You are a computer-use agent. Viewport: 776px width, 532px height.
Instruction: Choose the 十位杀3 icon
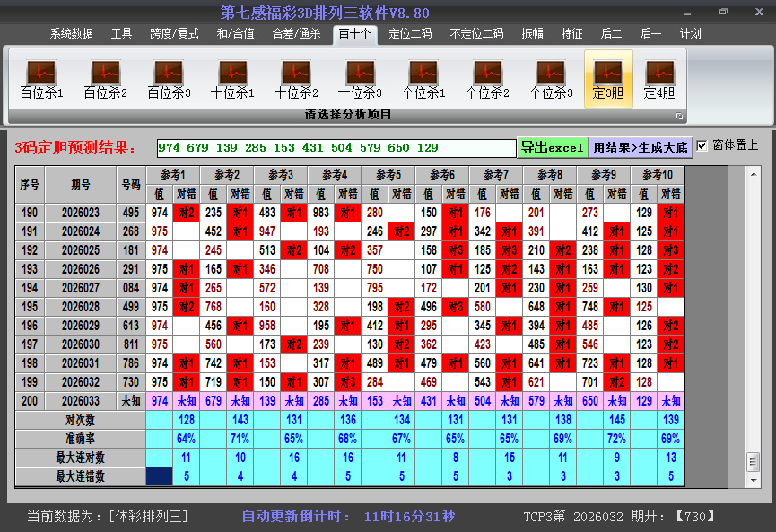point(360,79)
